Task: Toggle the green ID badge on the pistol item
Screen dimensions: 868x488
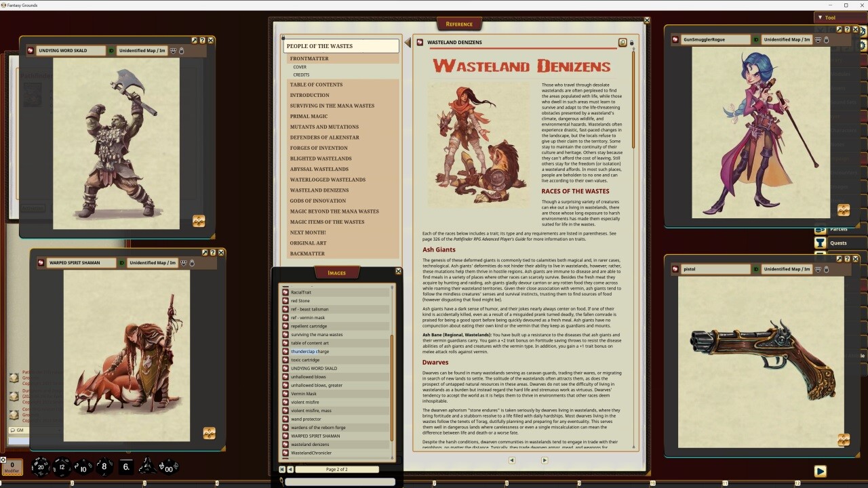Action: click(x=755, y=269)
